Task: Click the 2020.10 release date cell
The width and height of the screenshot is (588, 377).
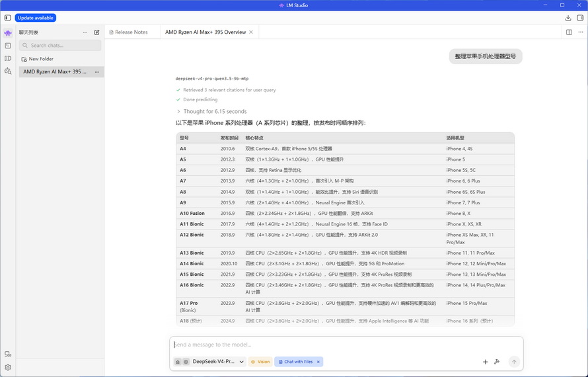Action: (x=229, y=264)
